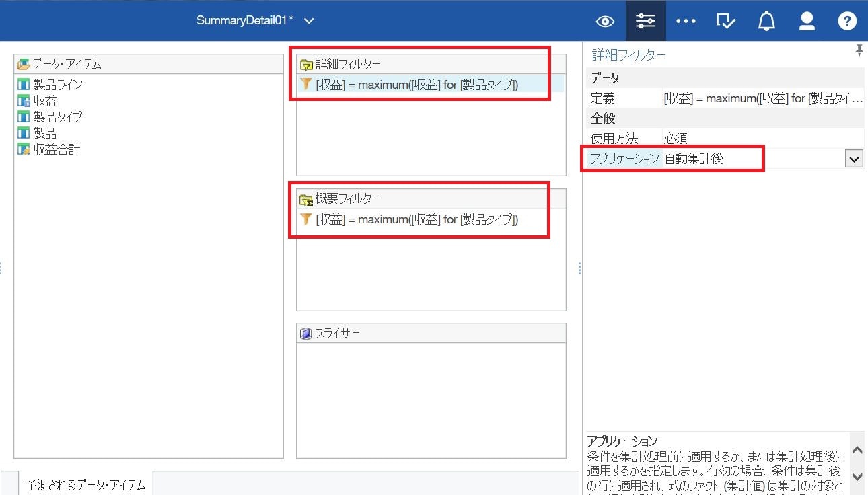868x495 pixels.
Task: Click funnel icon of the detail filter
Action: [x=306, y=84]
